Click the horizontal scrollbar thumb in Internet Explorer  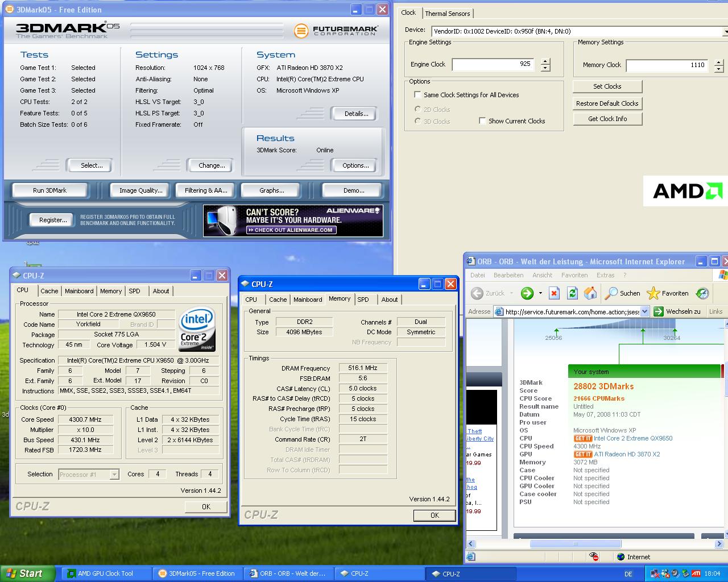(574, 543)
